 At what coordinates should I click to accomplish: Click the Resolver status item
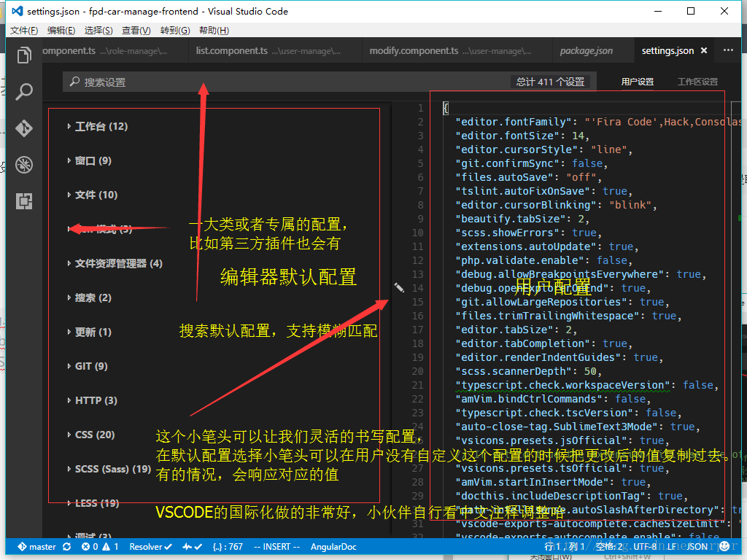[150, 547]
